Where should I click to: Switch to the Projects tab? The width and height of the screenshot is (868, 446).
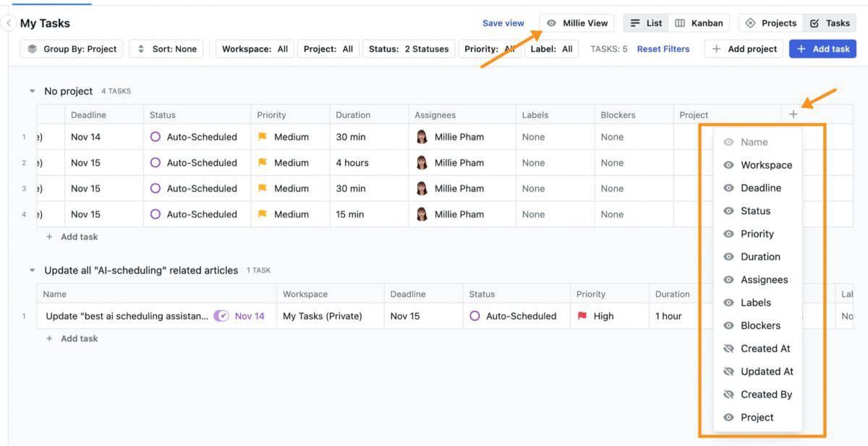[771, 23]
